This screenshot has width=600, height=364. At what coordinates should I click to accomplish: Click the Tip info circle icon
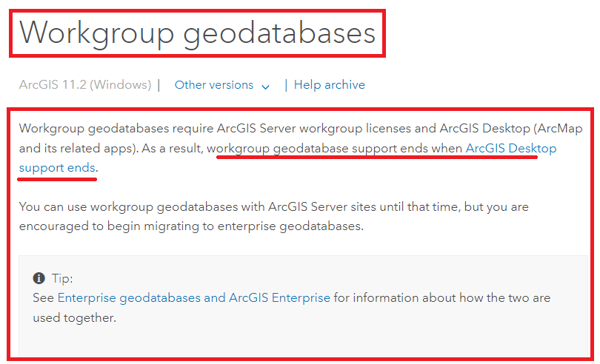(x=39, y=278)
